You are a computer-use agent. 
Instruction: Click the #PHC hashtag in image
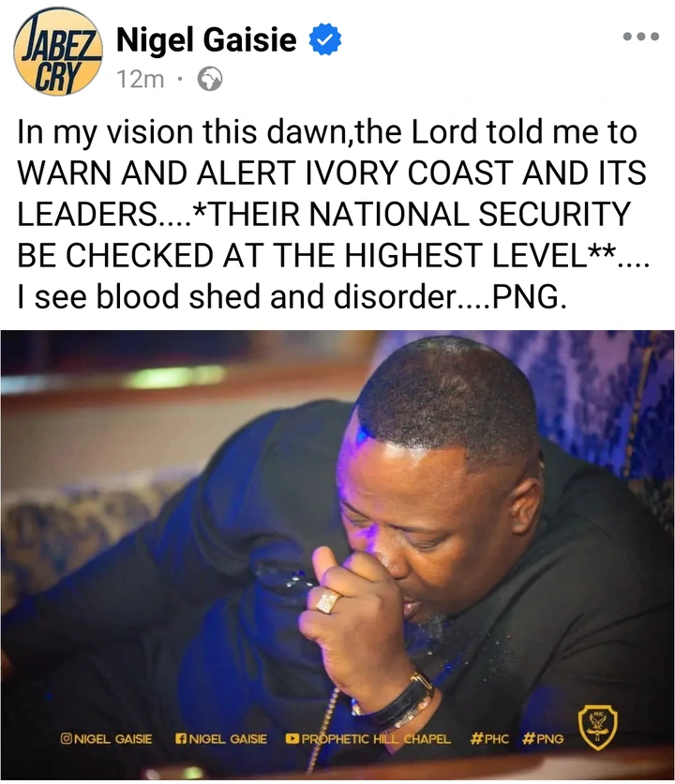[x=490, y=738]
